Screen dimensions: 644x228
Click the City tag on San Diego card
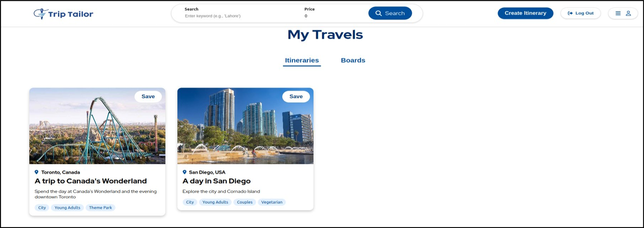pyautogui.click(x=190, y=202)
